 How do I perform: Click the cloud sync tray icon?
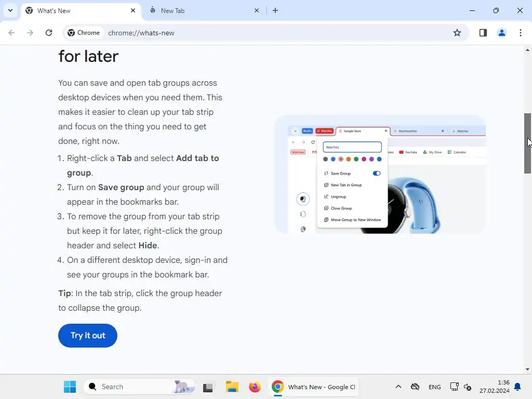415,387
